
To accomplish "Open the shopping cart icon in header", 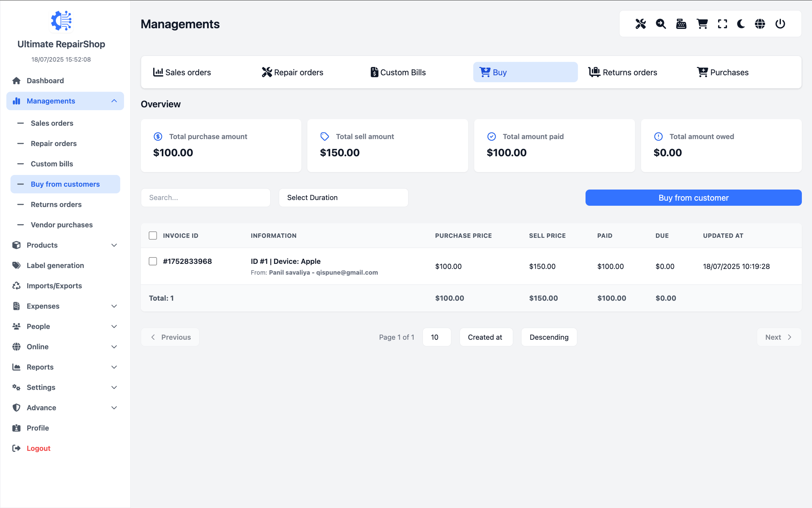I will pyautogui.click(x=702, y=24).
